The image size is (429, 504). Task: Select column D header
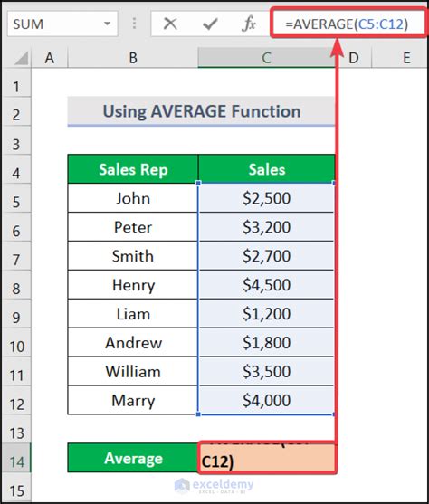pos(353,58)
